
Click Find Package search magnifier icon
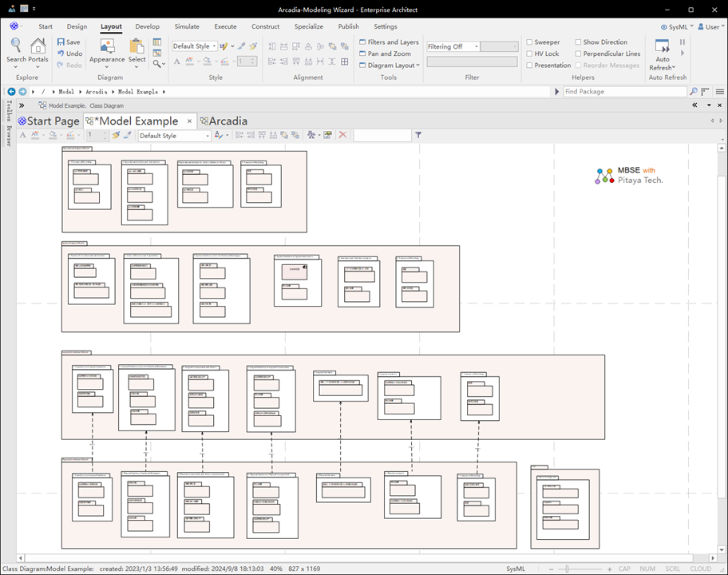coord(694,92)
